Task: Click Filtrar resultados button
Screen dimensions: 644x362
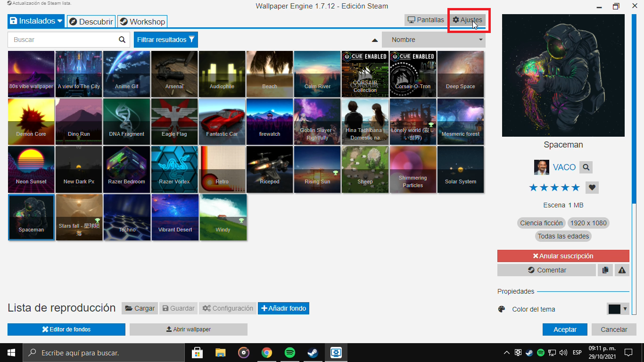Action: (x=166, y=40)
